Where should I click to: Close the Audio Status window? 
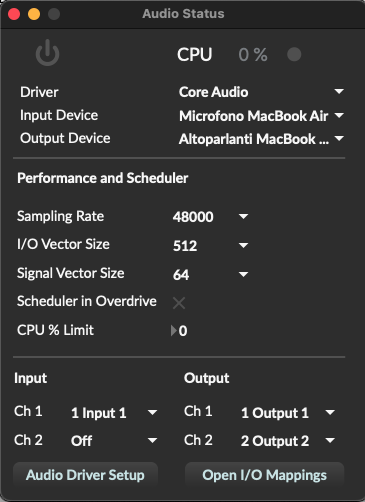pyautogui.click(x=14, y=14)
